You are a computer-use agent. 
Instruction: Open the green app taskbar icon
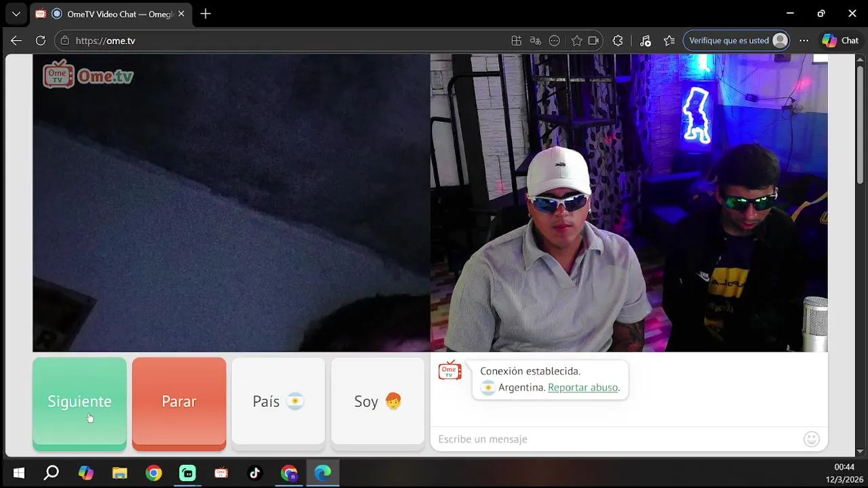click(187, 473)
